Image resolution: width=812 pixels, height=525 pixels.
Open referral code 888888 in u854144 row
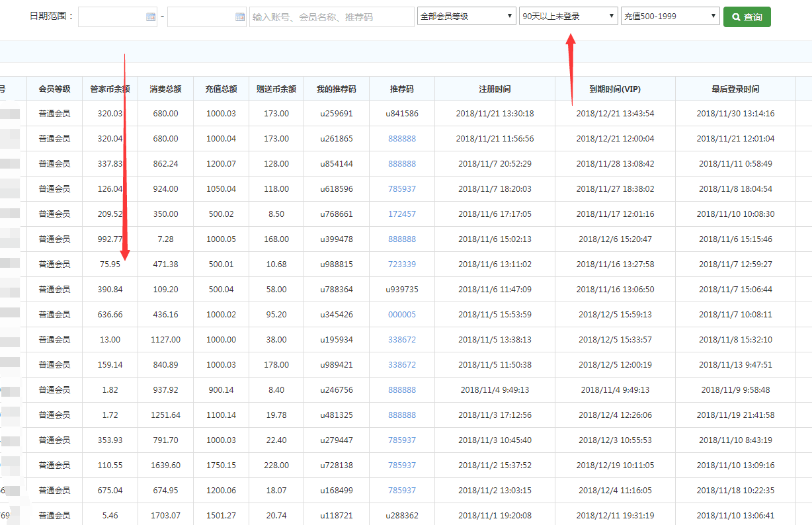coord(402,164)
